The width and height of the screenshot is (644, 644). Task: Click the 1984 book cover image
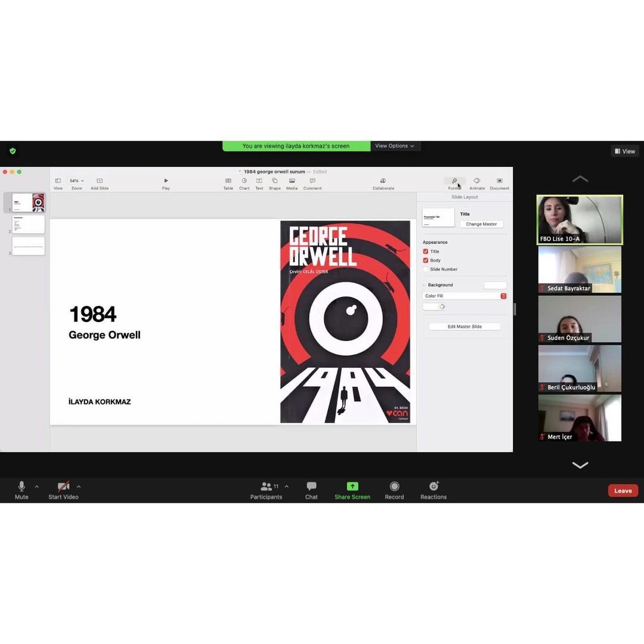tap(345, 322)
